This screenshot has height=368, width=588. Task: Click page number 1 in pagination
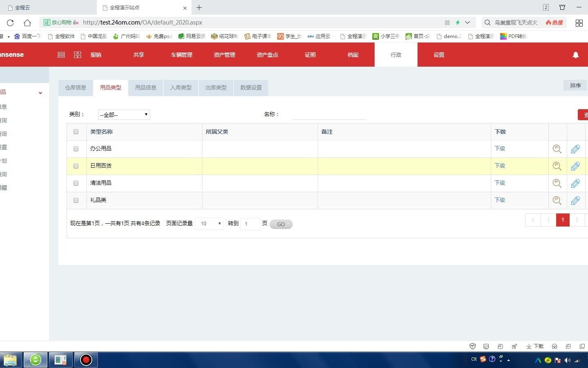[563, 220]
